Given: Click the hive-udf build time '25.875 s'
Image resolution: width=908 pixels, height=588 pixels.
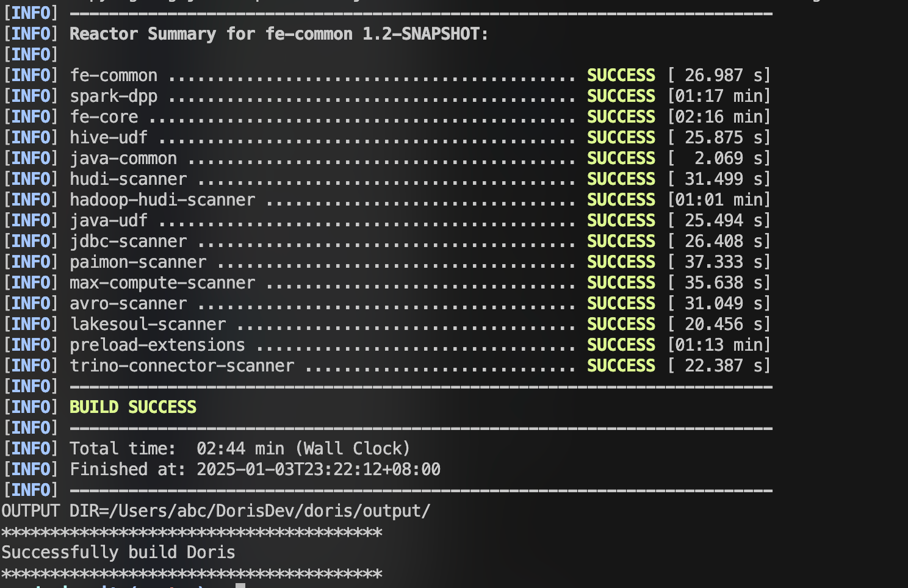Looking at the screenshot, I should (x=724, y=137).
